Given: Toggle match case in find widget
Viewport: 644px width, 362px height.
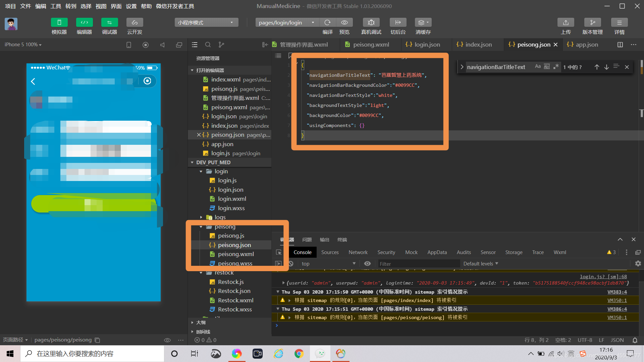Looking at the screenshot, I should coord(538,67).
